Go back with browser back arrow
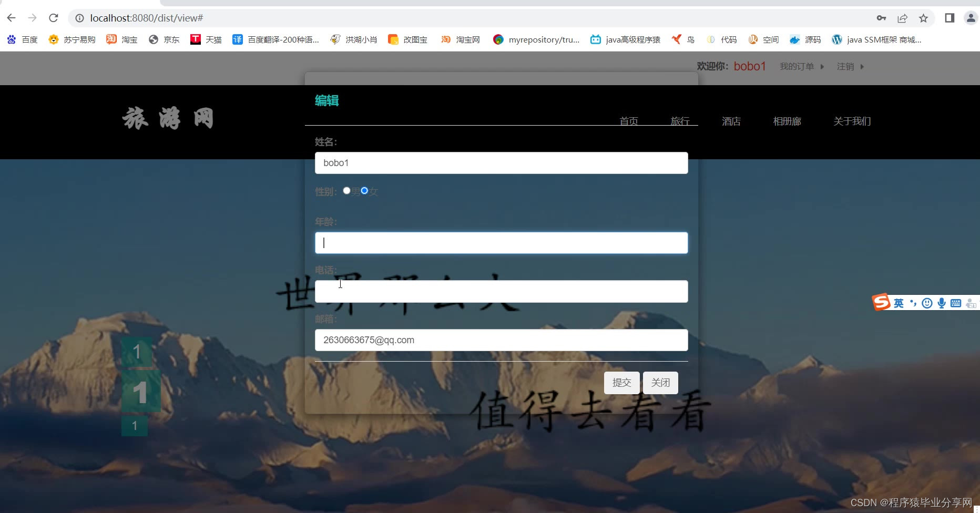The height and width of the screenshot is (513, 980). [x=12, y=18]
